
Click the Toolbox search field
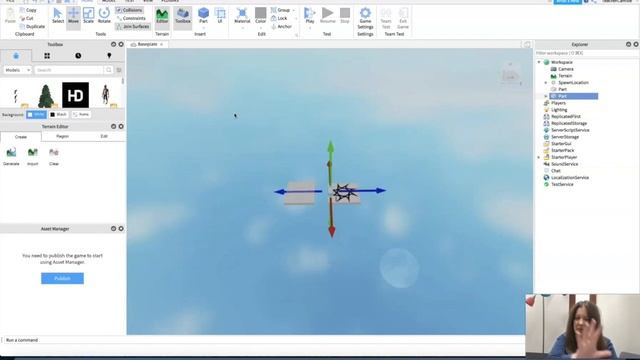[69, 70]
